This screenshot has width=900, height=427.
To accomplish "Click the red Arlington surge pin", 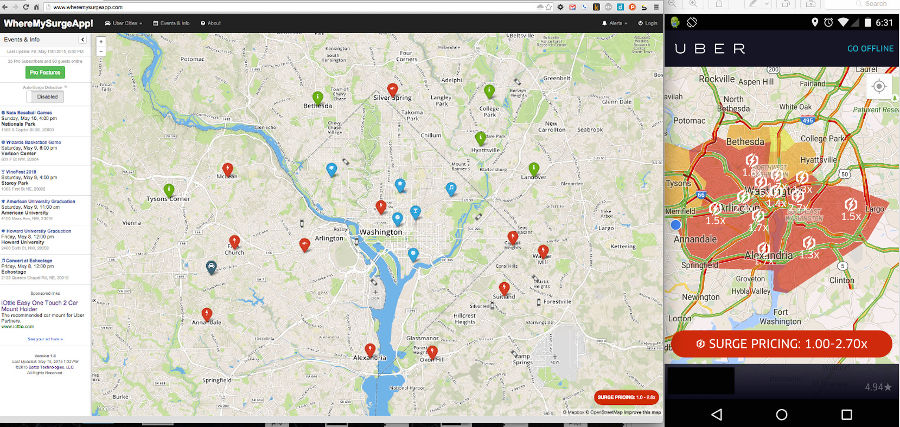I will (x=305, y=245).
